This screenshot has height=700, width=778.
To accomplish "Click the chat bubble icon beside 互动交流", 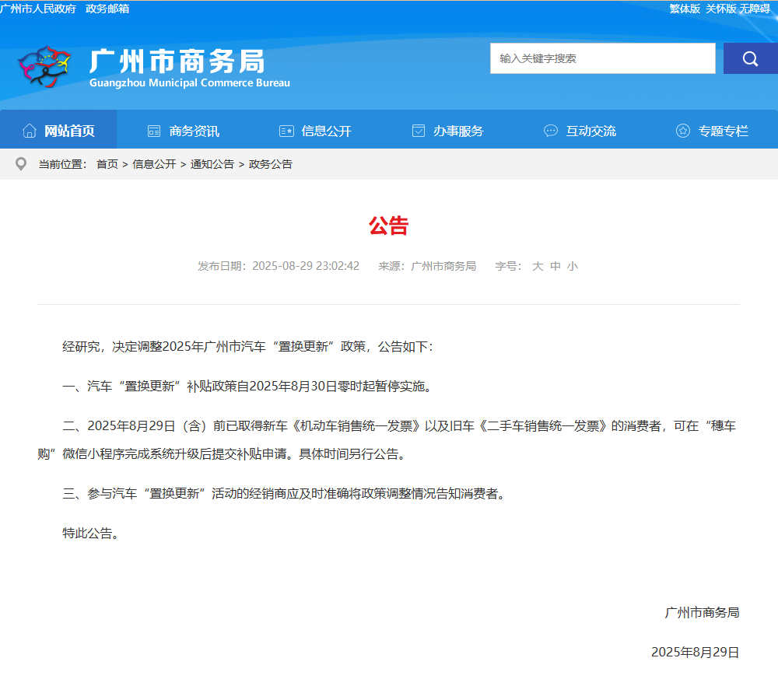I will (551, 131).
